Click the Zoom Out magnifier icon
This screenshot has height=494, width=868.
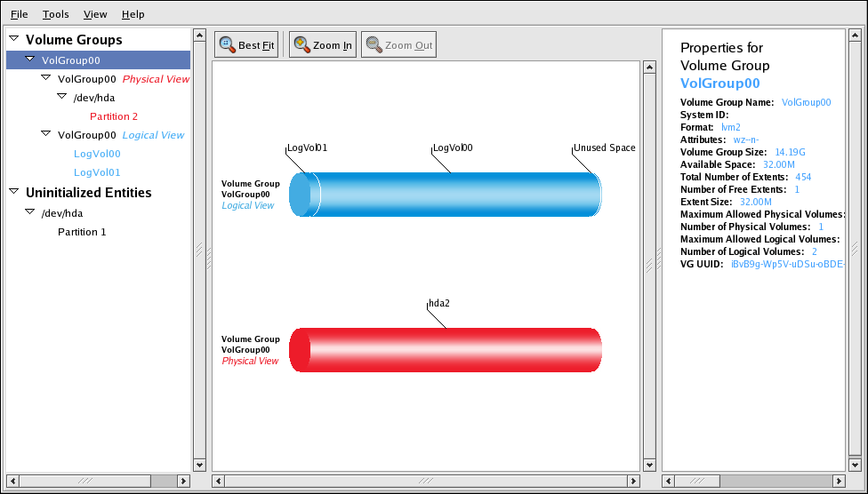374,45
